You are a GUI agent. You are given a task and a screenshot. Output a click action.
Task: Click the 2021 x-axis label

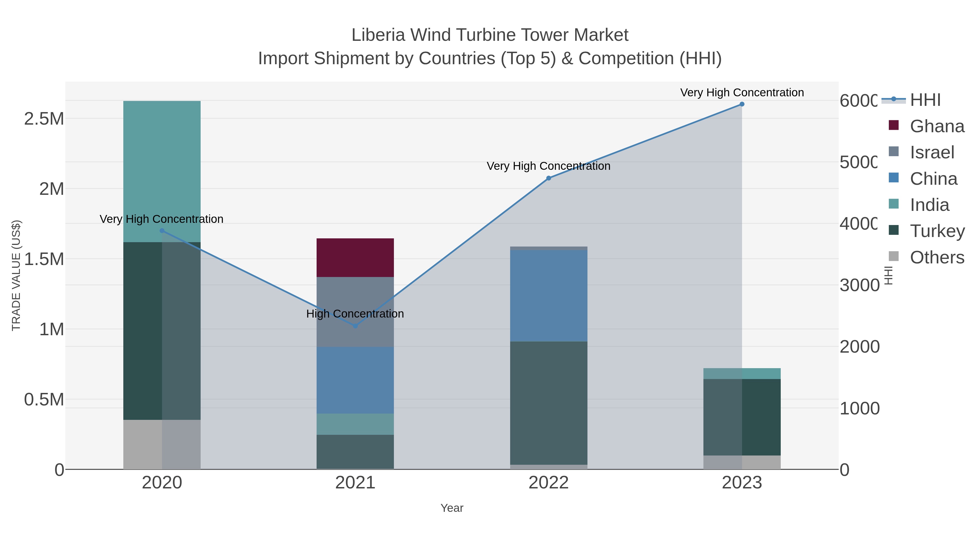pyautogui.click(x=355, y=483)
